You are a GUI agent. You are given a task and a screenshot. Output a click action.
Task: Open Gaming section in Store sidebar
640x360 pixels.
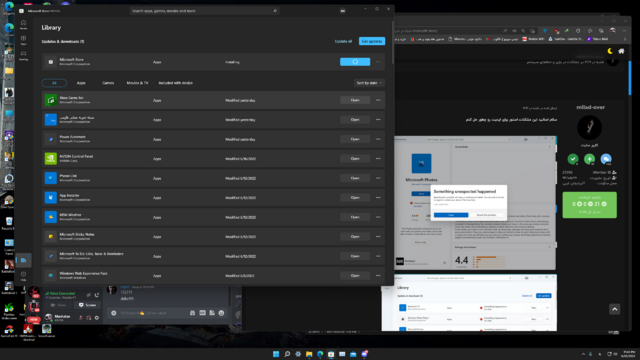23,55
